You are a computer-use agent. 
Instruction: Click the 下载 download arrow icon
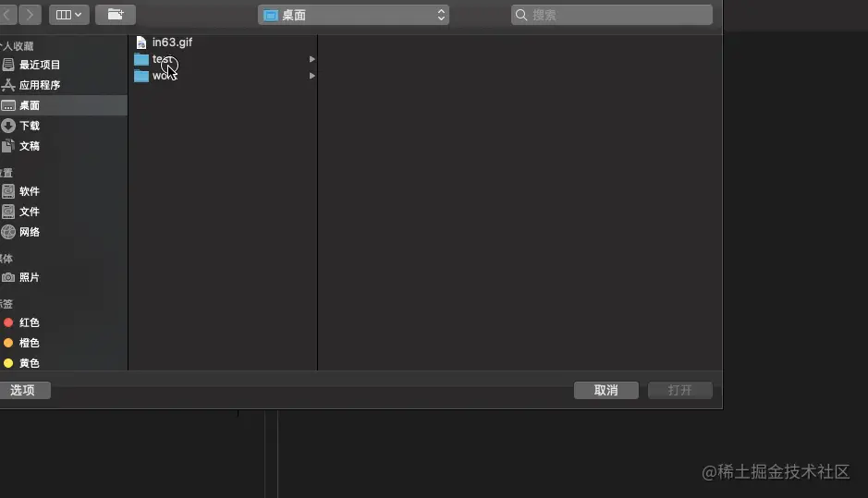coord(8,126)
